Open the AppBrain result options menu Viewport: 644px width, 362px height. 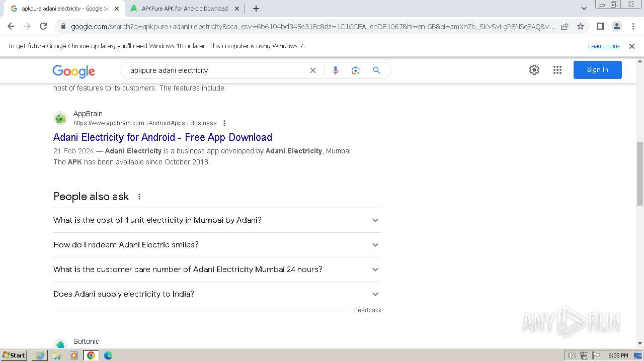click(x=224, y=123)
